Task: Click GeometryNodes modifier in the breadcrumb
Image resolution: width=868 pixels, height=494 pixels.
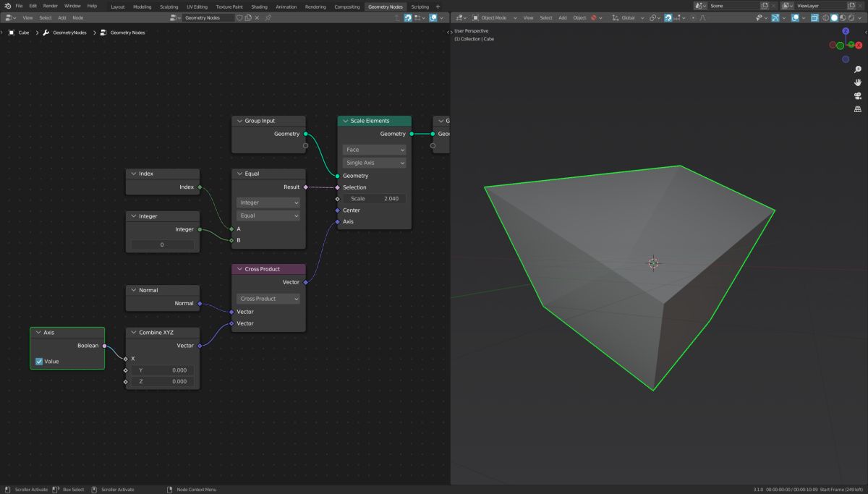Action: coord(69,33)
